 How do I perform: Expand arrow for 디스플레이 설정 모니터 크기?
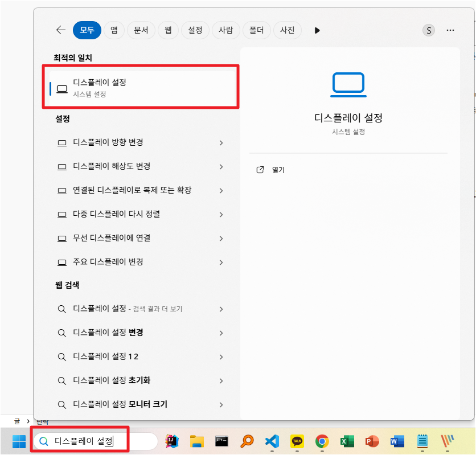[221, 405]
